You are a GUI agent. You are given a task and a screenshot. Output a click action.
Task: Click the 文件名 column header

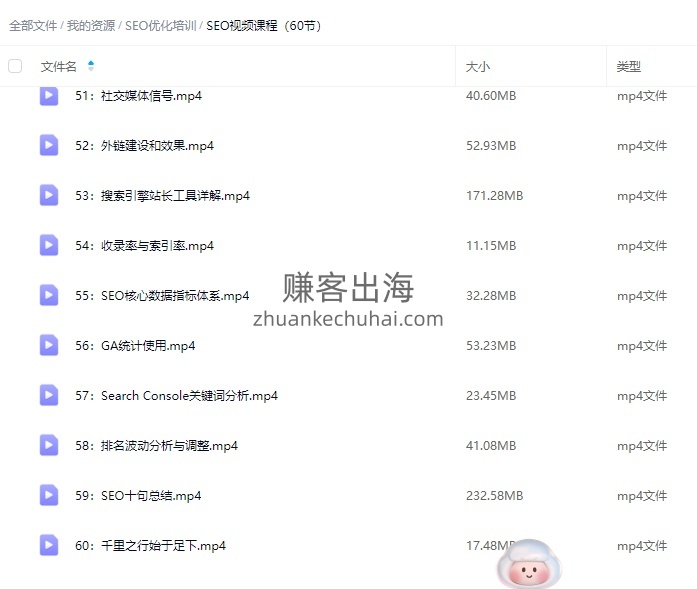[58, 67]
